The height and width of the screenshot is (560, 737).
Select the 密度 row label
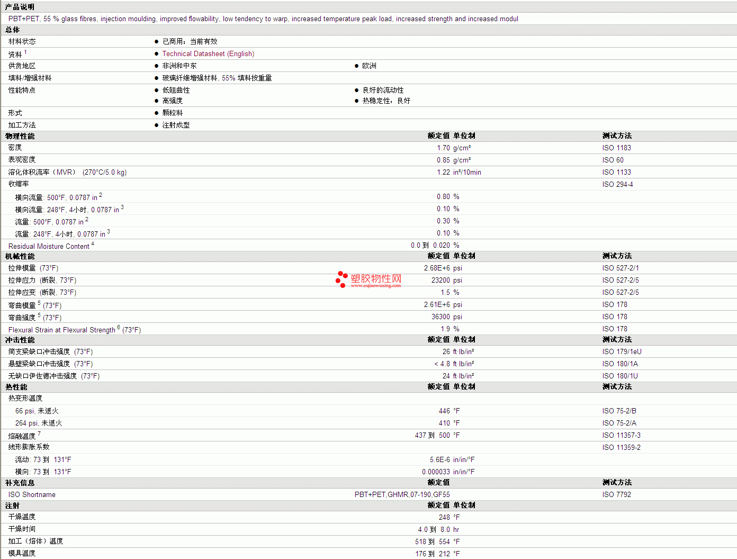pos(15,148)
